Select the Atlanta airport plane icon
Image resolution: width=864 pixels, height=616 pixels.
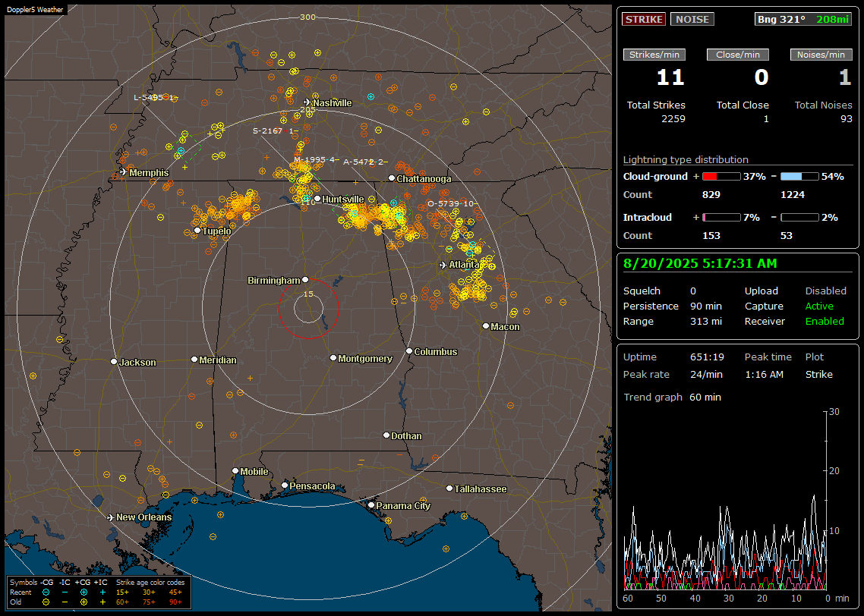click(x=443, y=265)
